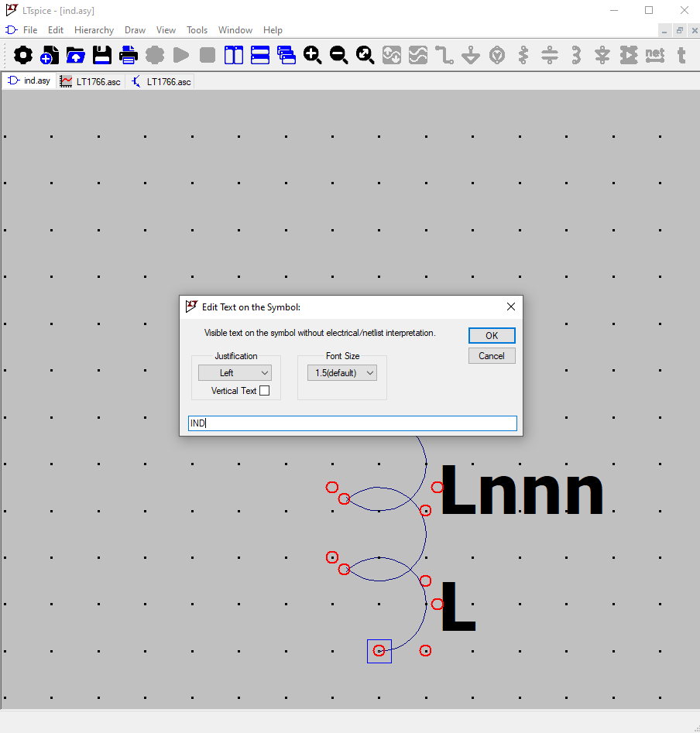The image size is (700, 733).
Task: Click the open file folder icon
Action: tap(76, 55)
